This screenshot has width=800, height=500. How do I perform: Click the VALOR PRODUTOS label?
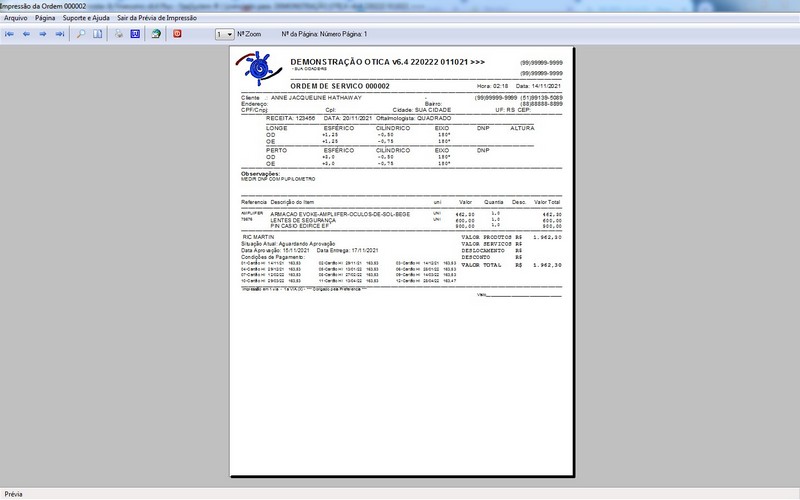pos(486,237)
